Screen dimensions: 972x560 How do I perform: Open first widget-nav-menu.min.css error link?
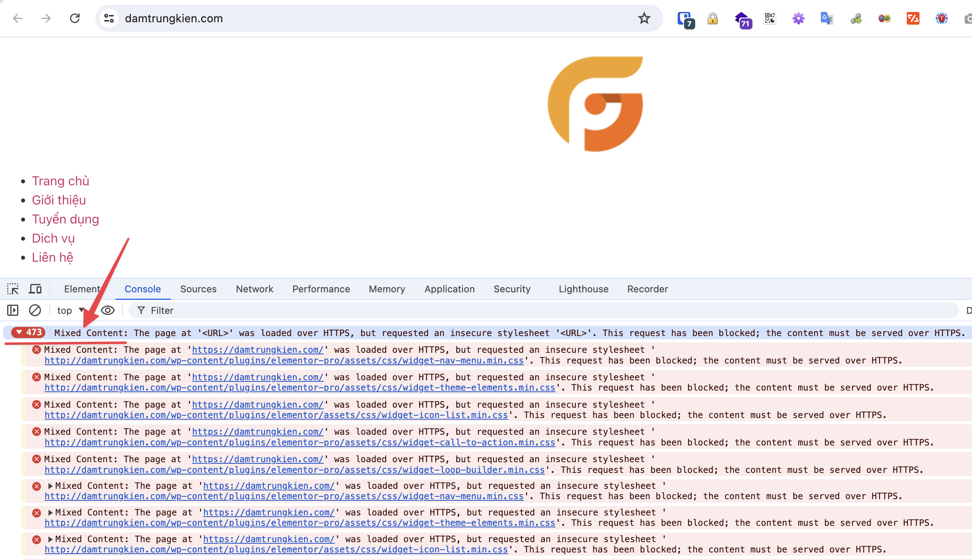click(x=284, y=360)
